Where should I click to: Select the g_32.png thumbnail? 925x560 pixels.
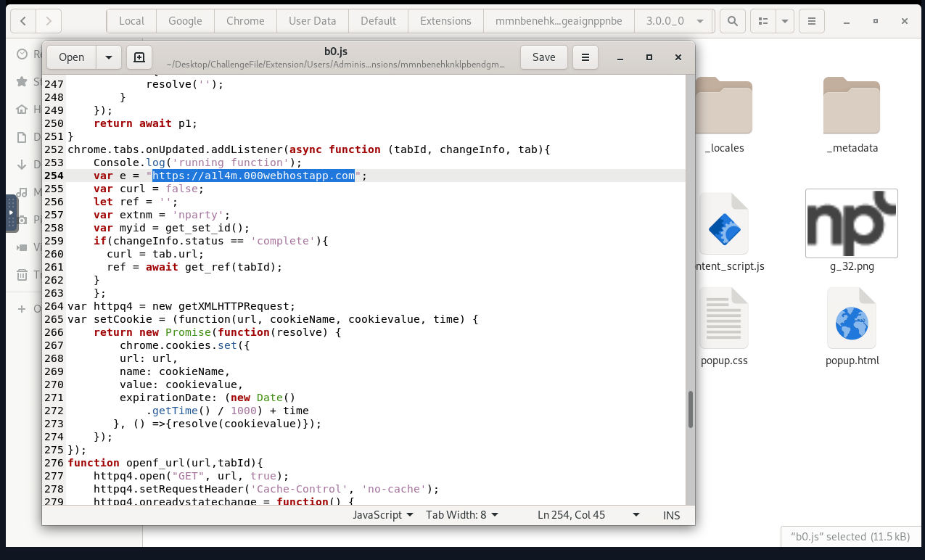[852, 223]
